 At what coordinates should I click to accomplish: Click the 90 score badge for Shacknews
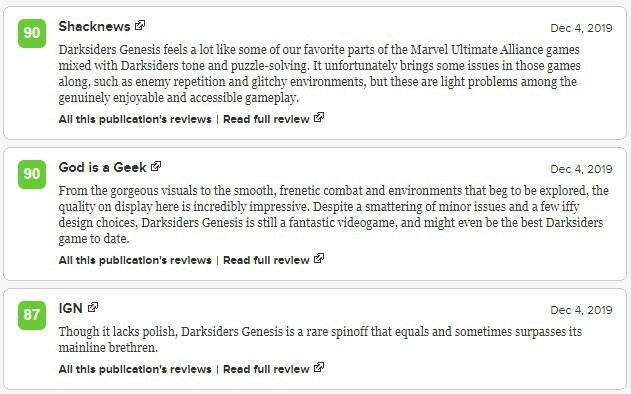click(x=32, y=33)
